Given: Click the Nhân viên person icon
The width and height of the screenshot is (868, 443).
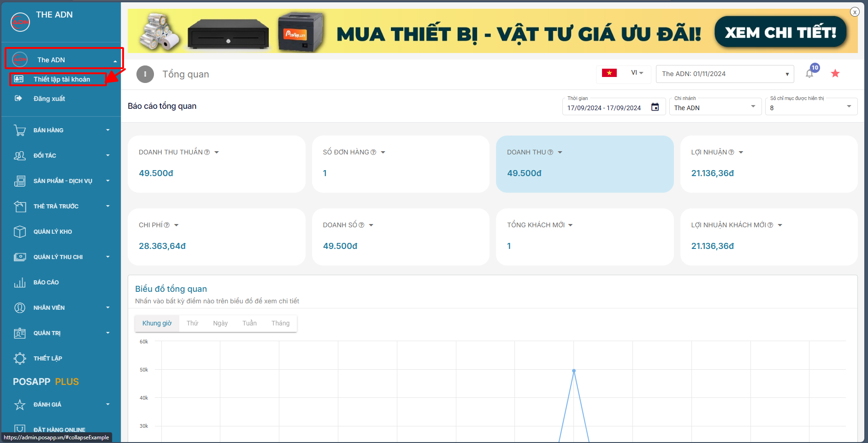Looking at the screenshot, I should [x=20, y=308].
